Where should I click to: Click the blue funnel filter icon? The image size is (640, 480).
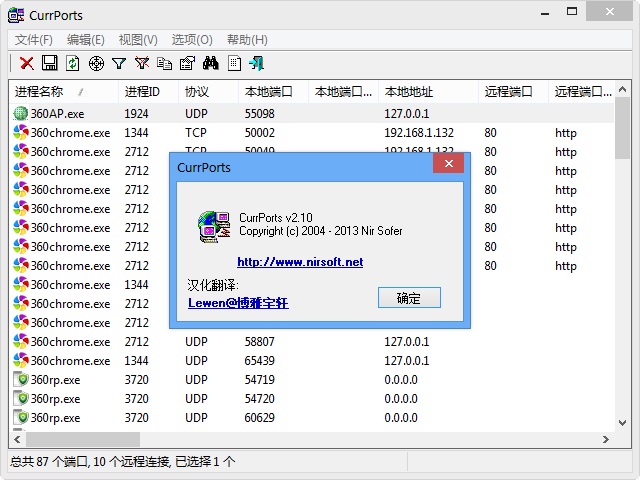click(119, 63)
